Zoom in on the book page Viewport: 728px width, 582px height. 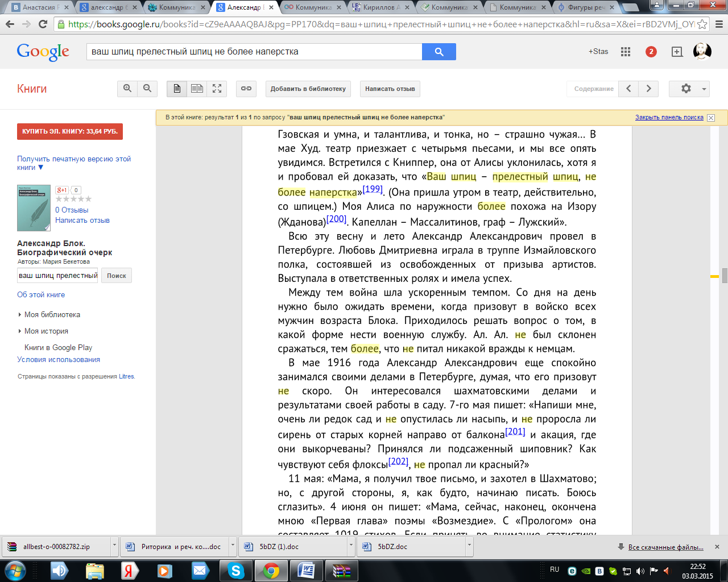[x=127, y=89]
